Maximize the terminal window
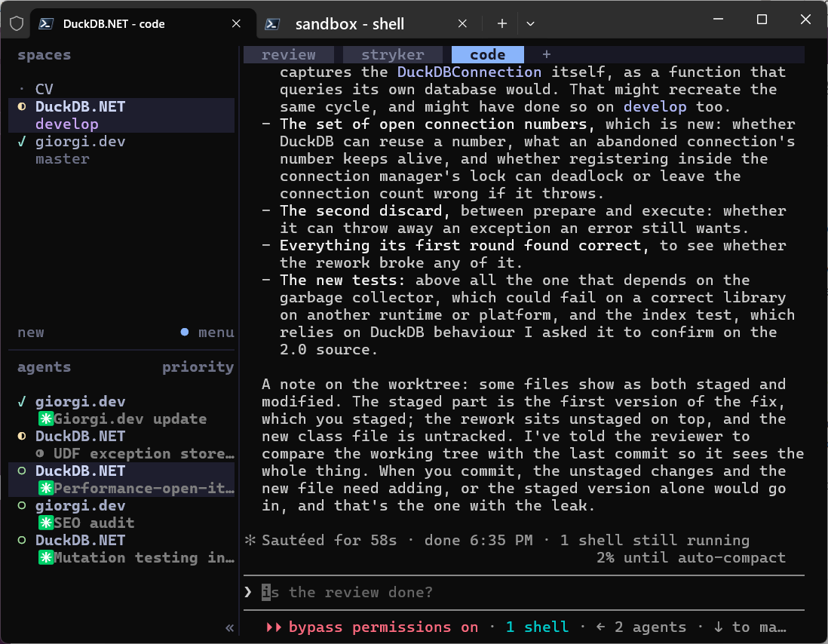 (762, 20)
